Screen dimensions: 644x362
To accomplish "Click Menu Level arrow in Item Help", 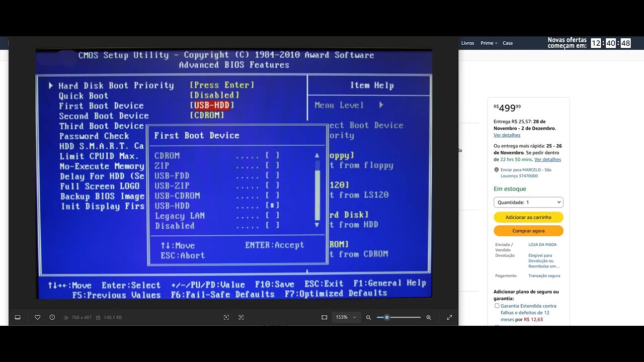I will (x=381, y=105).
